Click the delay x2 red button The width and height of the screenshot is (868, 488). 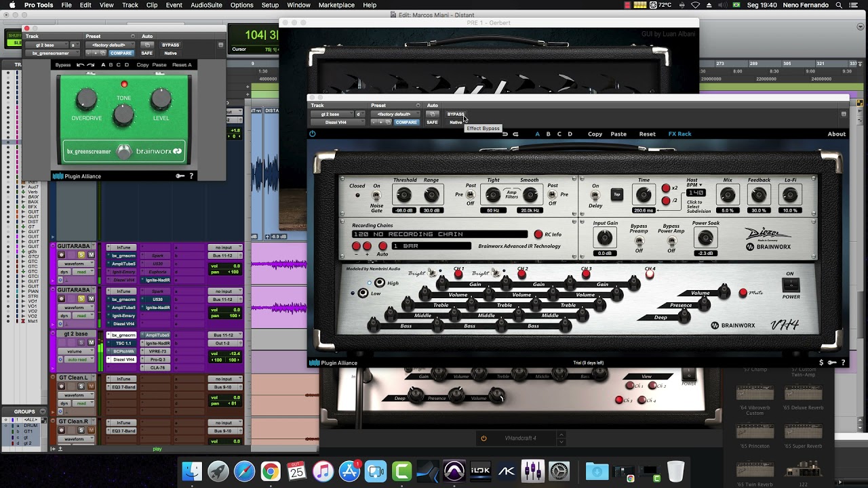(x=666, y=188)
